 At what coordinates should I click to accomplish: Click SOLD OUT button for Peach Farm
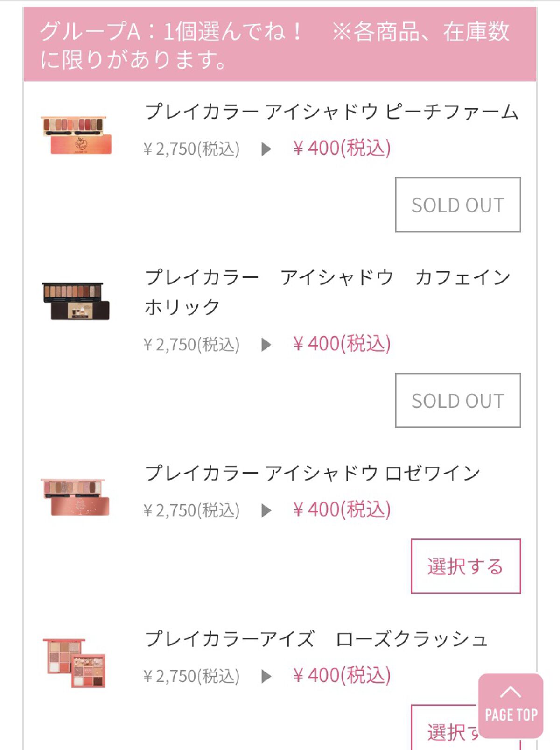point(457,205)
